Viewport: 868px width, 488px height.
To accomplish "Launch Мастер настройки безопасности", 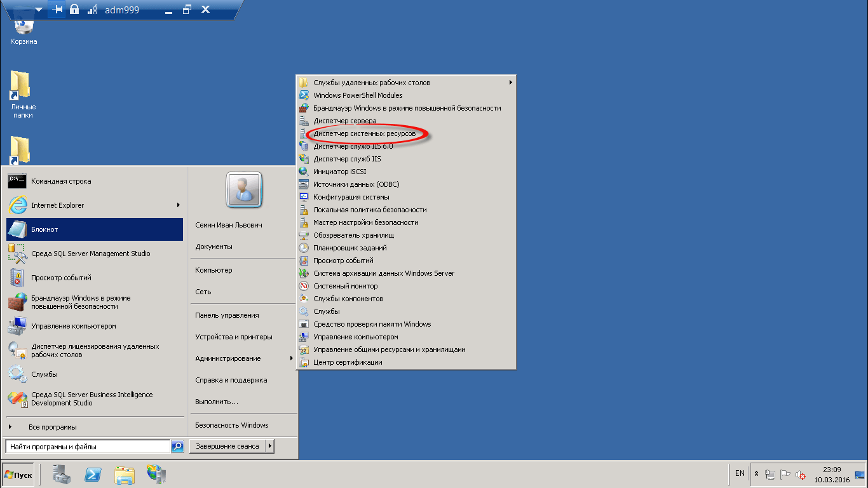I will pos(406,222).
